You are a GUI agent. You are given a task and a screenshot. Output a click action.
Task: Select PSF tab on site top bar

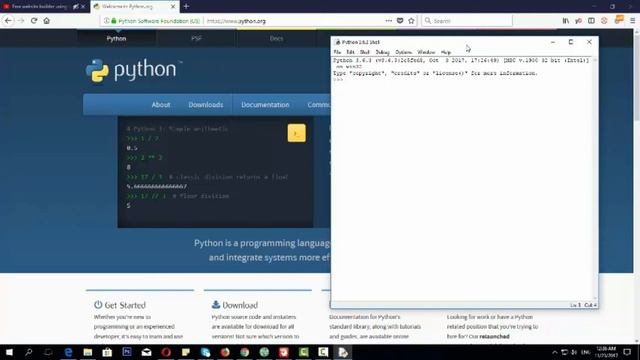pyautogui.click(x=196, y=38)
